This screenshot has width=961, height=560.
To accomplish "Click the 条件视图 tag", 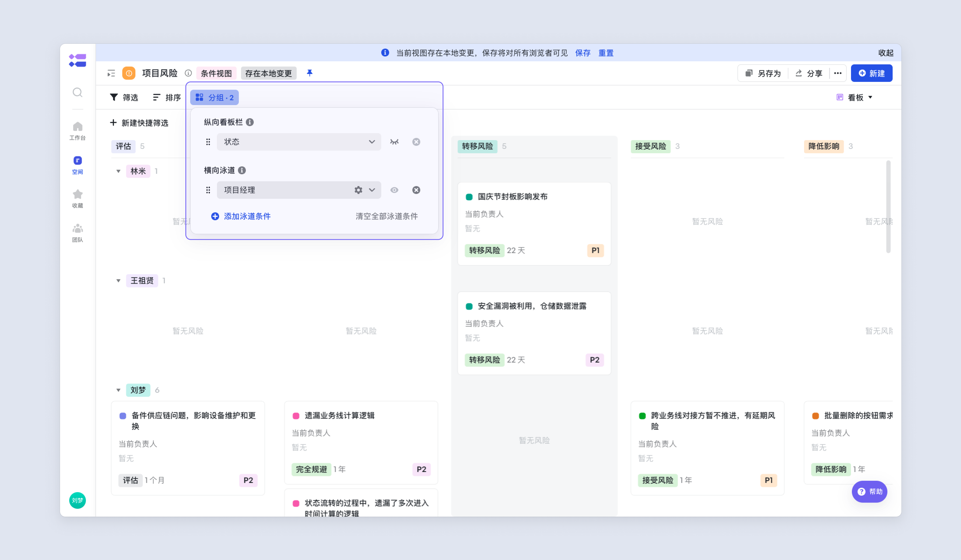I will pos(216,73).
